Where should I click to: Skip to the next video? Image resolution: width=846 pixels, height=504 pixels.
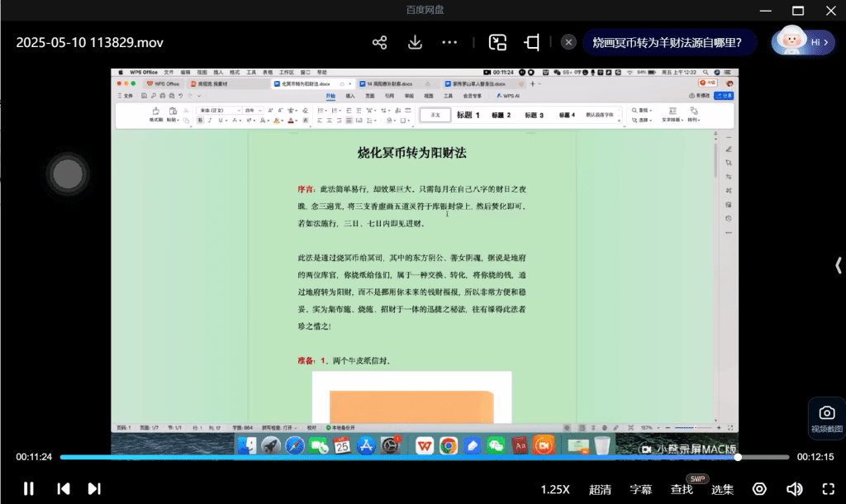pos(94,488)
